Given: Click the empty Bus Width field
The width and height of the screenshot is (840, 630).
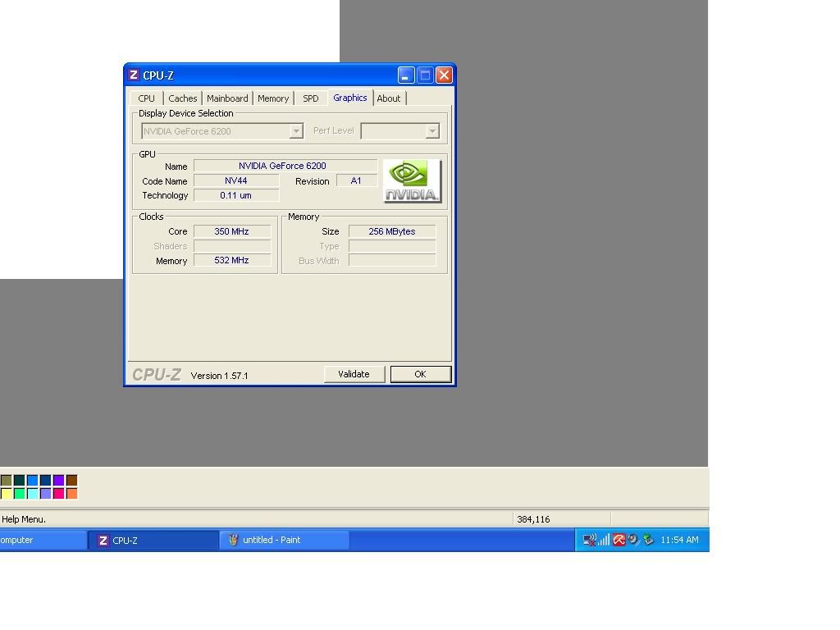Looking at the screenshot, I should point(392,260).
